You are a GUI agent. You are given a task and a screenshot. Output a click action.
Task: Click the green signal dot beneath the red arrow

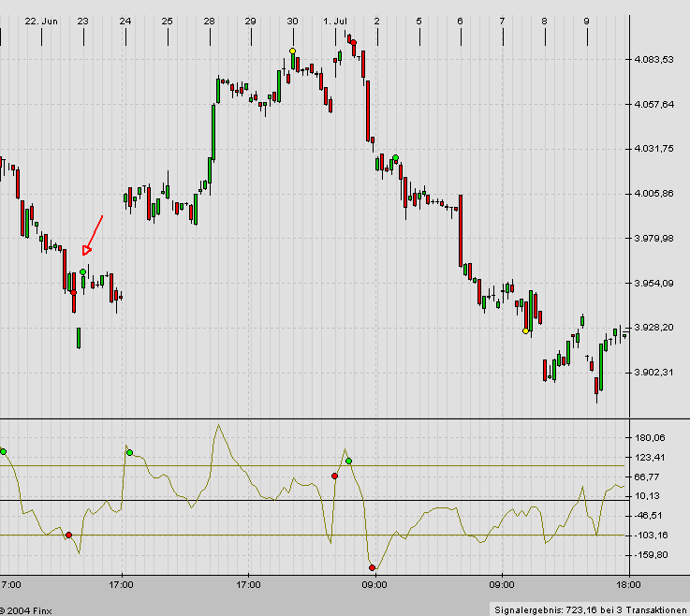click(x=82, y=272)
